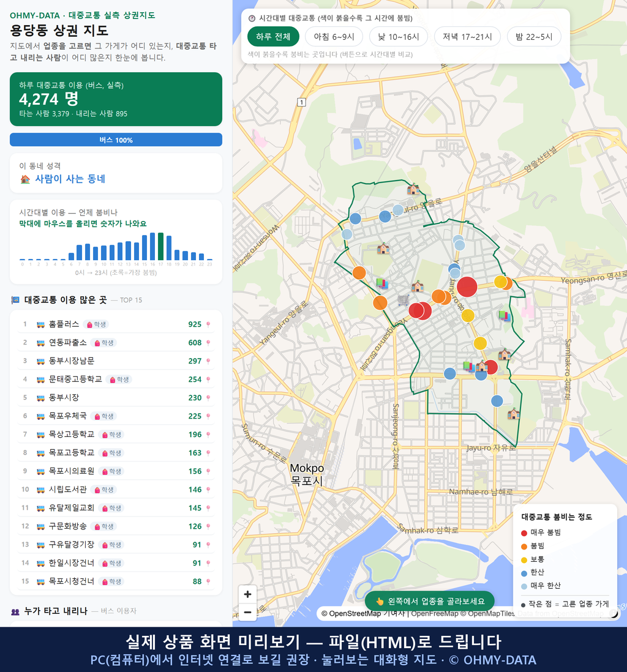Choose the 저녁 17~21시 time tab

coord(467,37)
